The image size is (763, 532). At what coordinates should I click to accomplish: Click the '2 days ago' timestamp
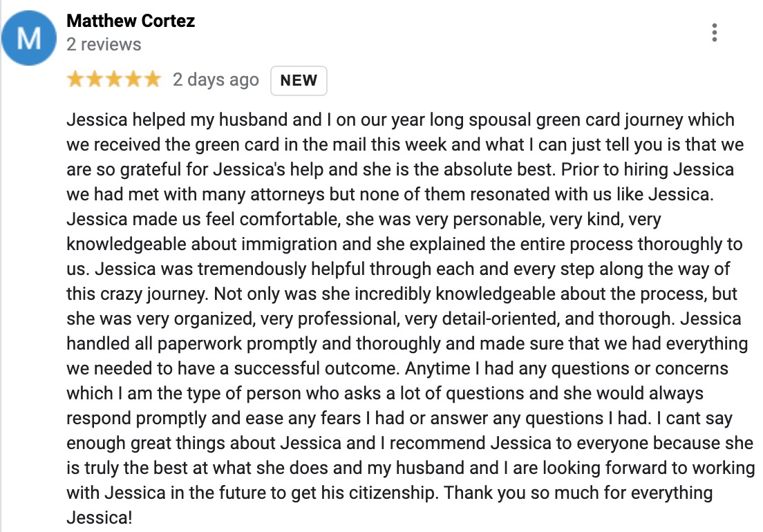(216, 79)
